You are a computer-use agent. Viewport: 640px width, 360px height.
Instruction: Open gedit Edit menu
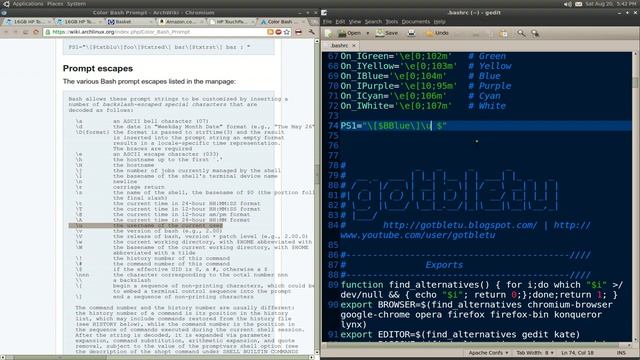coord(340,22)
